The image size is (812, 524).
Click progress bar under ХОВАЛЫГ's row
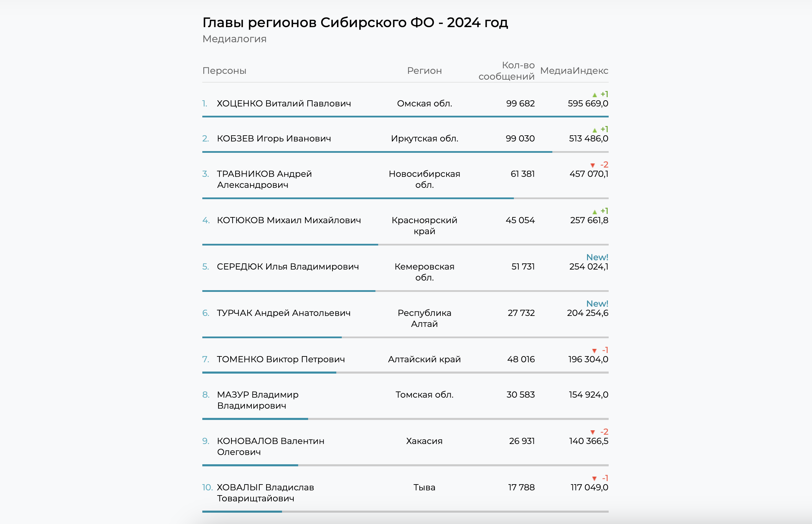pos(242,512)
